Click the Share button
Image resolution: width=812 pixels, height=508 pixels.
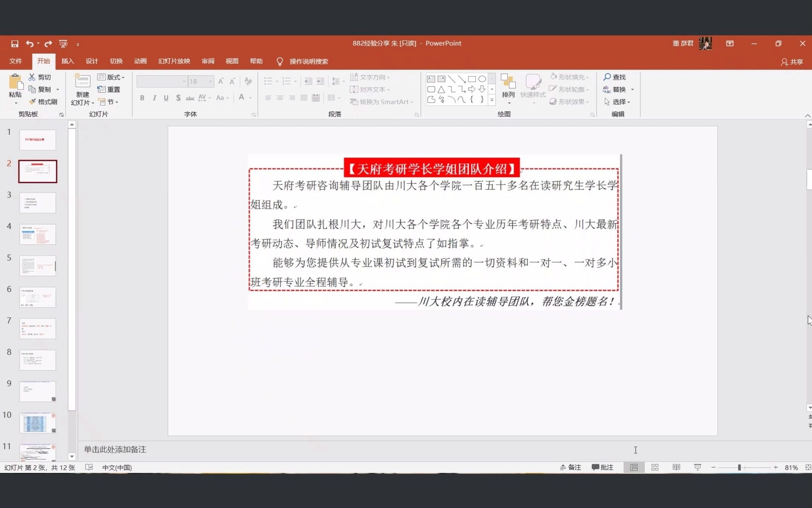(x=792, y=62)
